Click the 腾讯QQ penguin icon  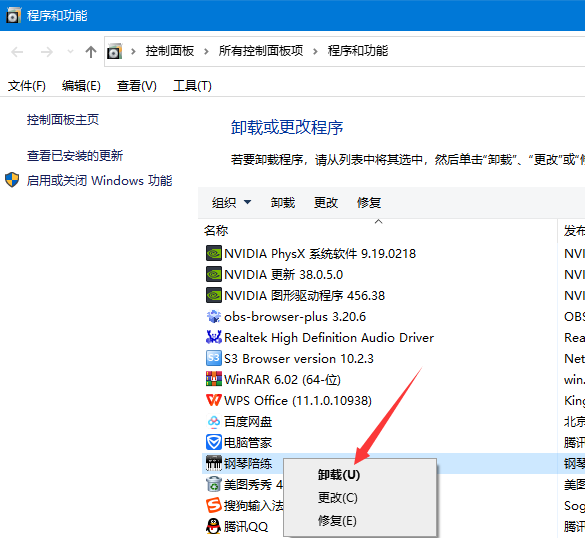tap(214, 526)
